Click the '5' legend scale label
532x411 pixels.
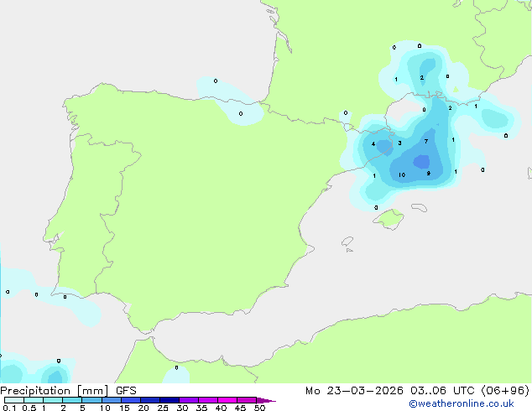(x=82, y=408)
